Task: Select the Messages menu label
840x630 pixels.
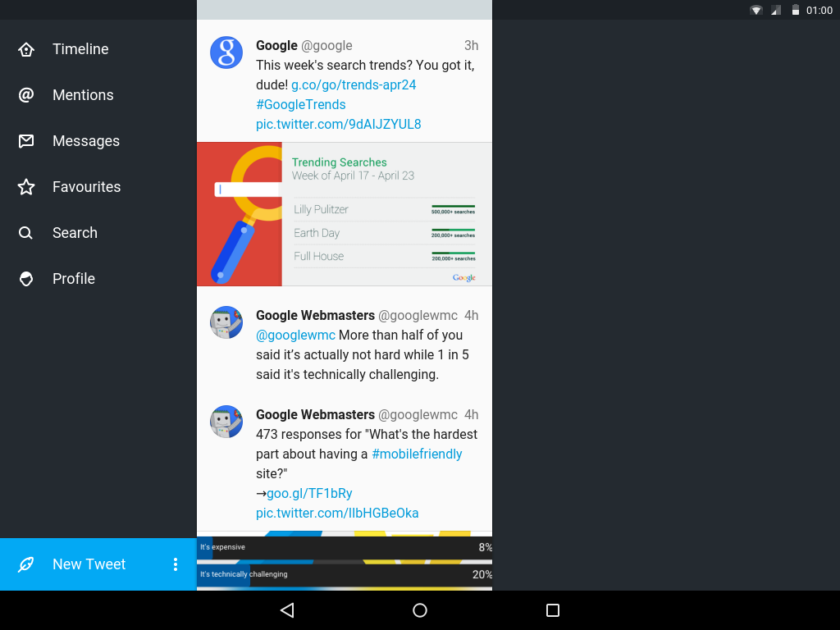Action: click(x=85, y=141)
